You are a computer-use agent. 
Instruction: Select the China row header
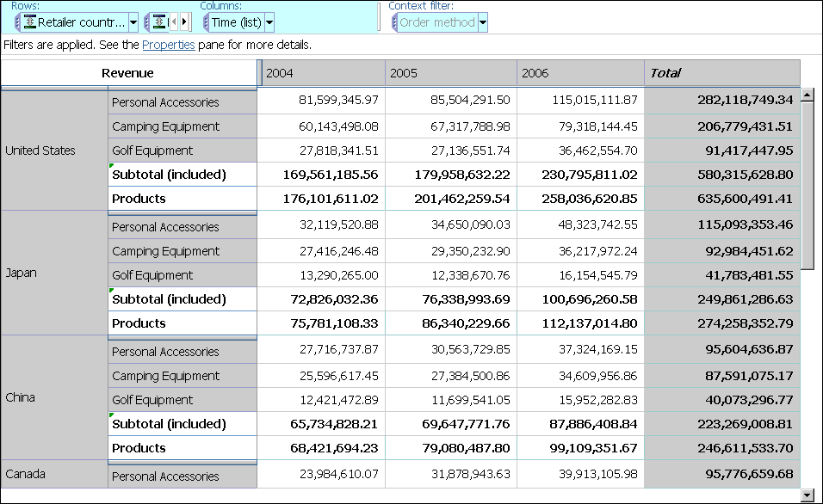point(54,397)
